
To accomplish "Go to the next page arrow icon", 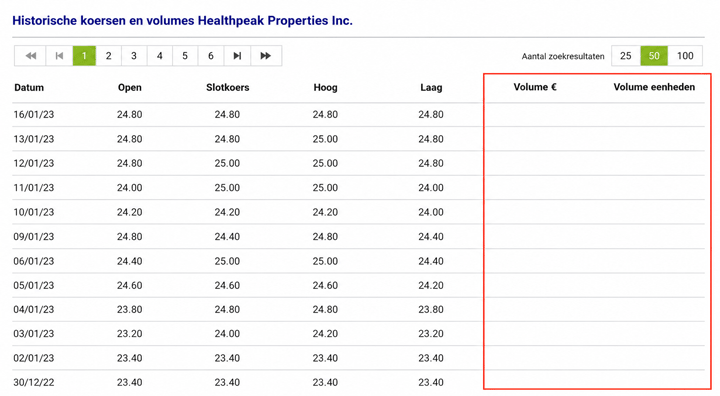I will click(237, 56).
